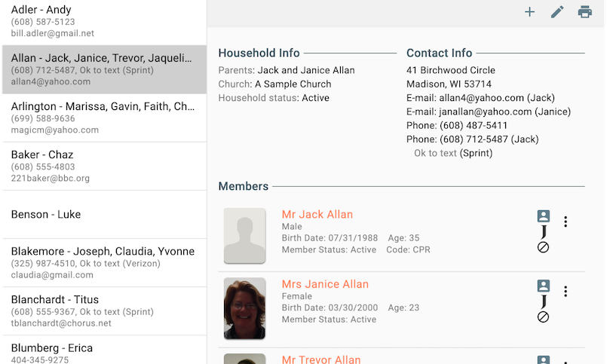This screenshot has height=364, width=607.
Task: Select the Baker - Chaz household
Action: point(103,166)
